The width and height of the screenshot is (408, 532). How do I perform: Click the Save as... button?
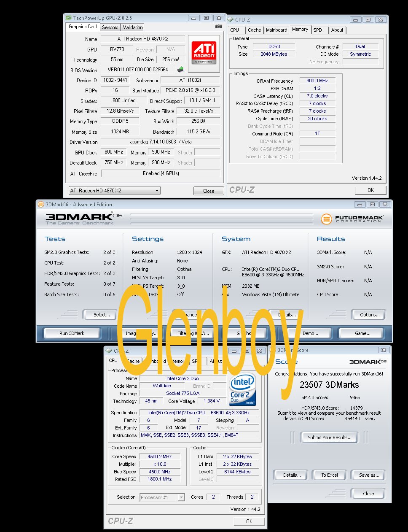click(x=369, y=475)
